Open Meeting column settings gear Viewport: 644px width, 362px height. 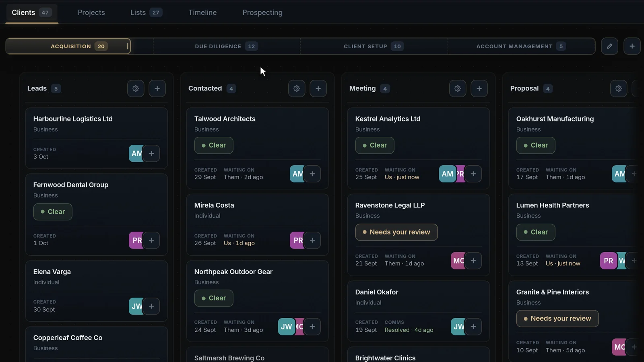(x=458, y=88)
